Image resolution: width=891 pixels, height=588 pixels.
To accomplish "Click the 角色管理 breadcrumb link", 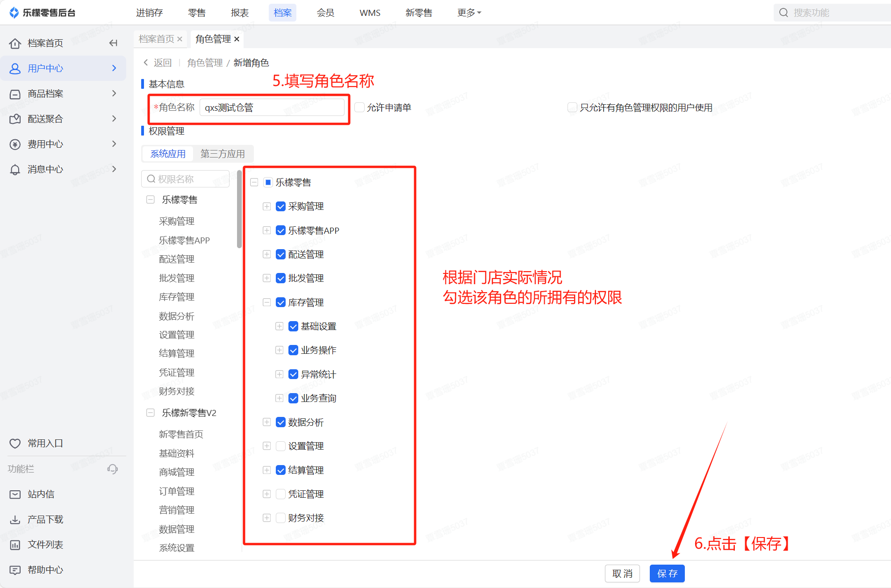I will [205, 63].
